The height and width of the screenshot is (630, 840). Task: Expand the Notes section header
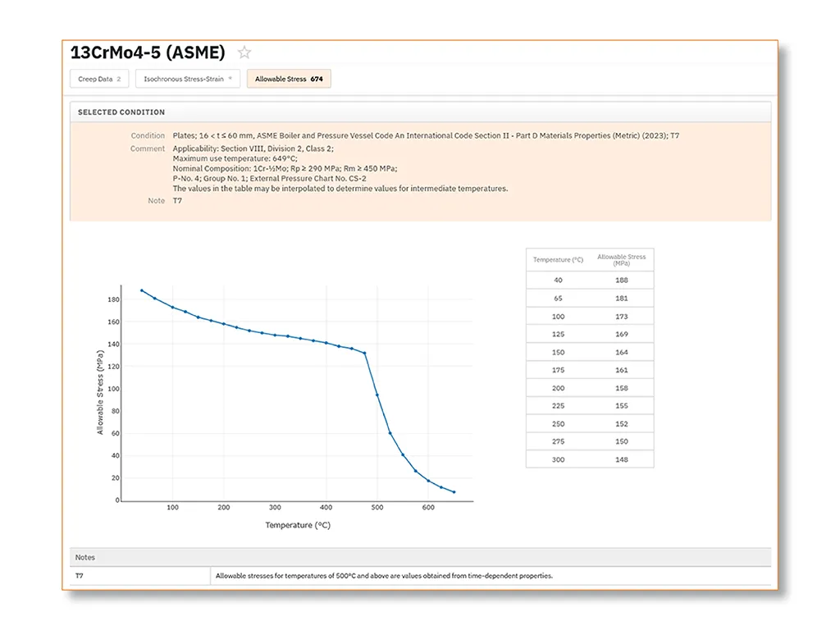click(x=85, y=557)
